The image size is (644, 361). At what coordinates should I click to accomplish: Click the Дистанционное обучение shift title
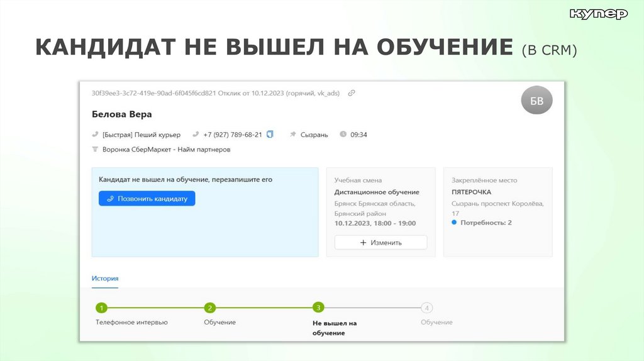click(377, 192)
